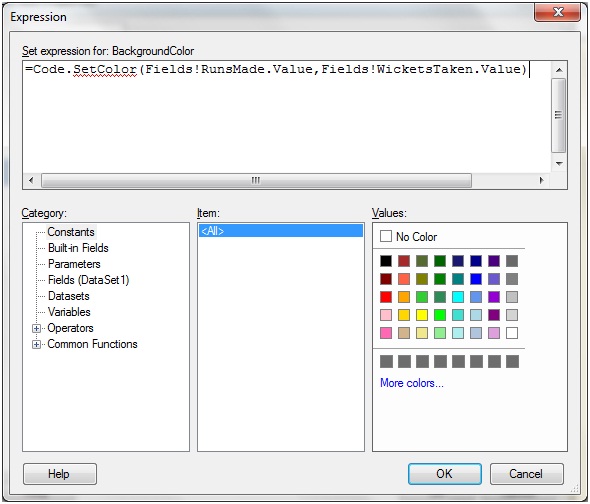Pick the hot pink color swatch
590x504 pixels.
coord(386,333)
